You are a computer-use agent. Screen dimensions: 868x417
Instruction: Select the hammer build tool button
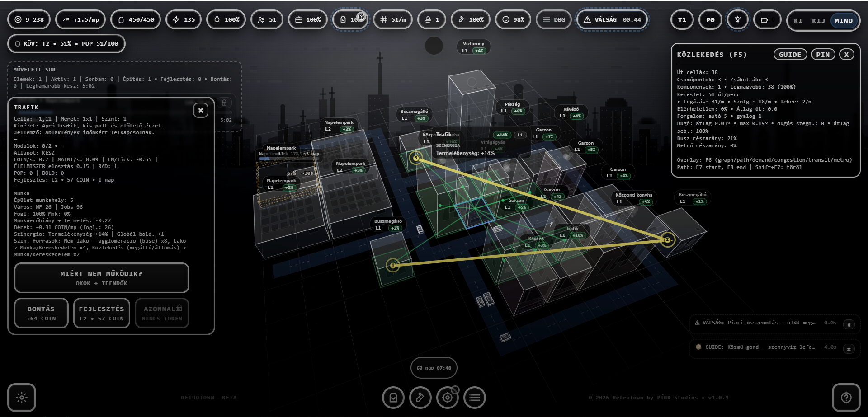[420, 398]
